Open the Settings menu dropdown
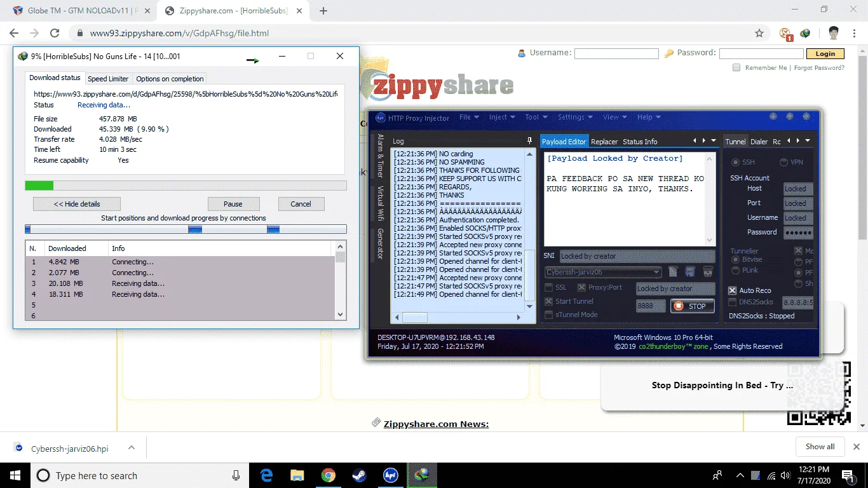 point(575,117)
